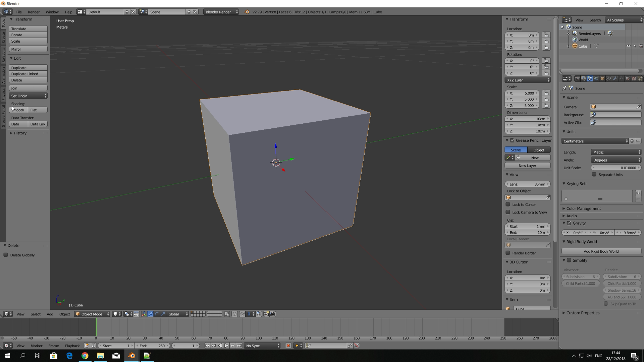The height and width of the screenshot is (362, 644).
Task: Click the timeline record button
Action: tap(288, 346)
